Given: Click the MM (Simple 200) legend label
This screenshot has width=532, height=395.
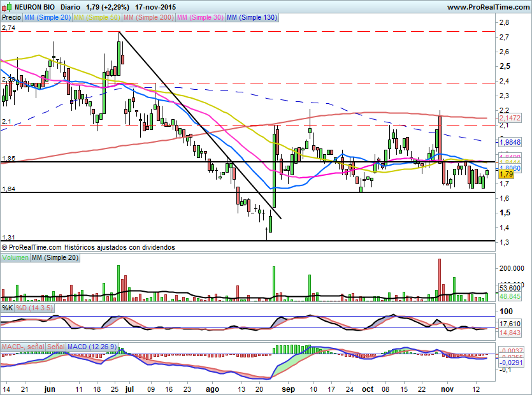Looking at the screenshot, I should click(x=148, y=18).
